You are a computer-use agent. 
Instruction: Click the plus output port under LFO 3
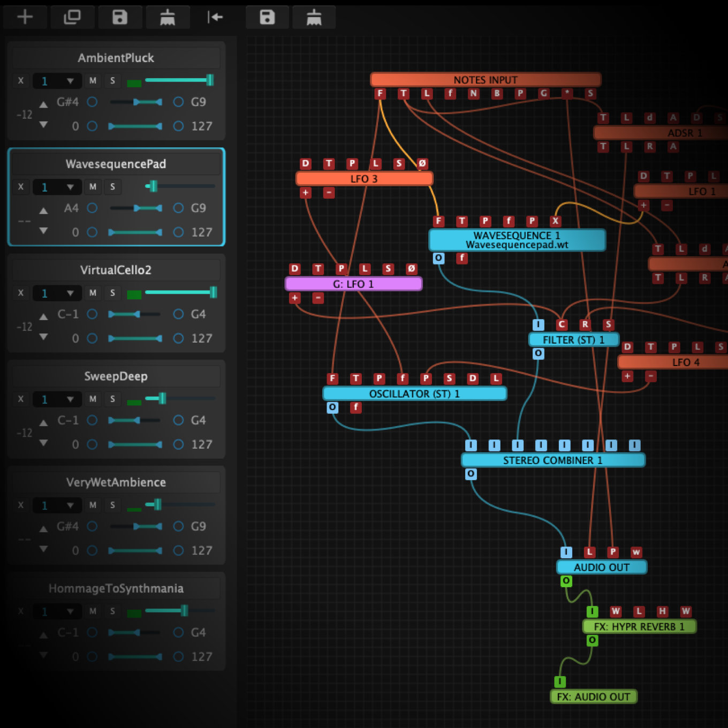point(306,193)
